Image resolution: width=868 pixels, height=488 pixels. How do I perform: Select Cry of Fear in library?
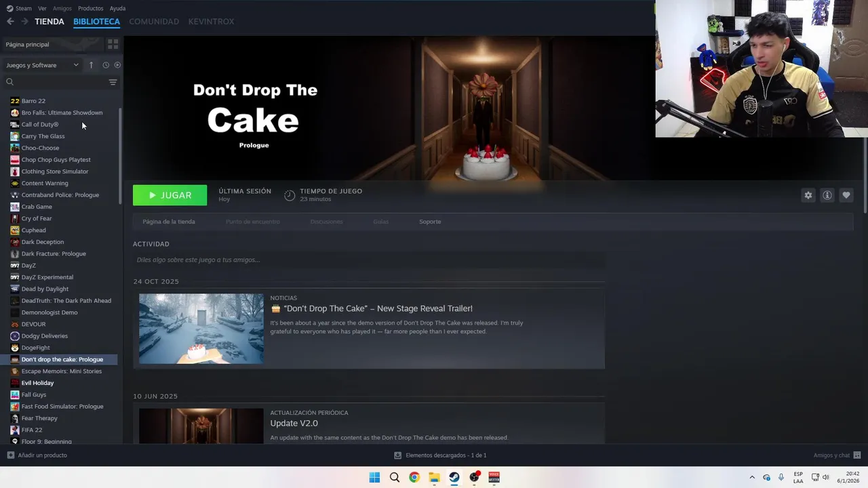pos(37,218)
